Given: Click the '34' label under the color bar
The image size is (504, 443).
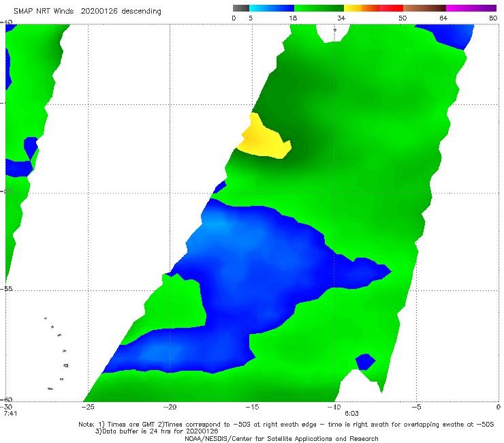Looking at the screenshot, I should pyautogui.click(x=341, y=18).
